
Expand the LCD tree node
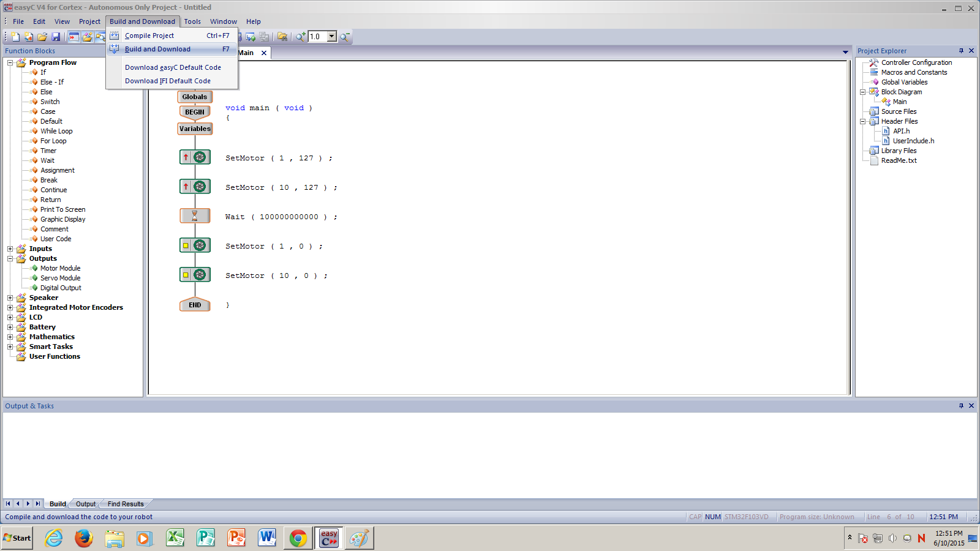[x=10, y=317]
